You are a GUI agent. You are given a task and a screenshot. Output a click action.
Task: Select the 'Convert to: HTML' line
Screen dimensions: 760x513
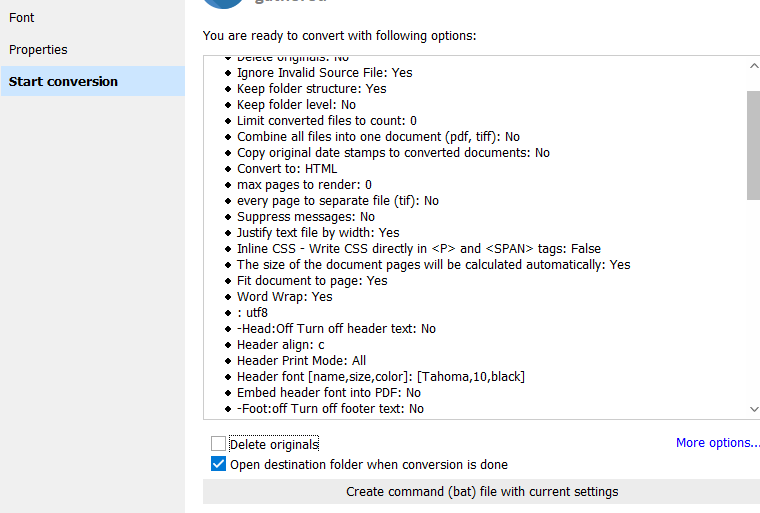287,168
